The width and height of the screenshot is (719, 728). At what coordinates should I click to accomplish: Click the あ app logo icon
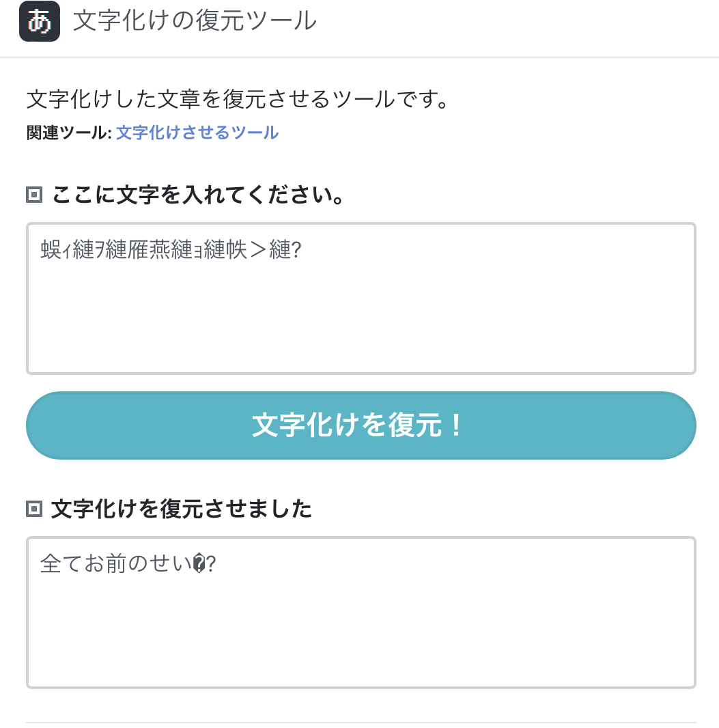click(x=40, y=21)
